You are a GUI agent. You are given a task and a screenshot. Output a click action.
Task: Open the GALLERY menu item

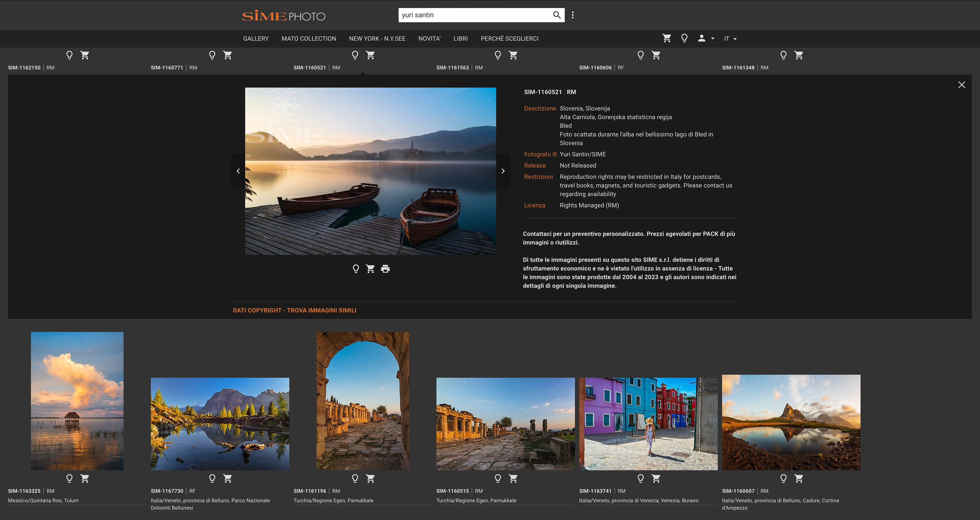(x=256, y=39)
